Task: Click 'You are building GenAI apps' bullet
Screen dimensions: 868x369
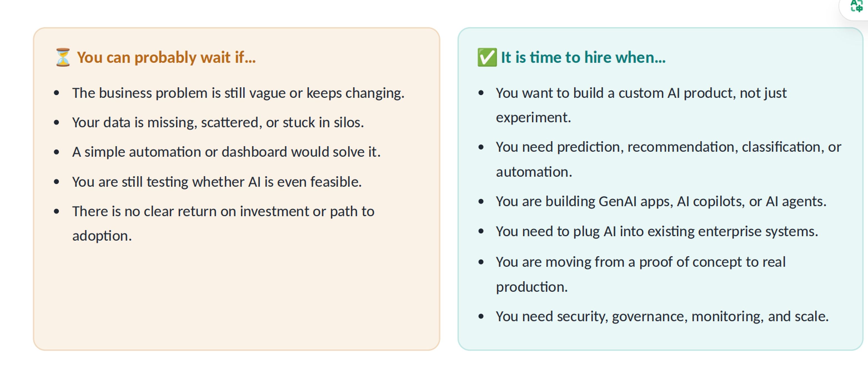Action: tap(661, 202)
